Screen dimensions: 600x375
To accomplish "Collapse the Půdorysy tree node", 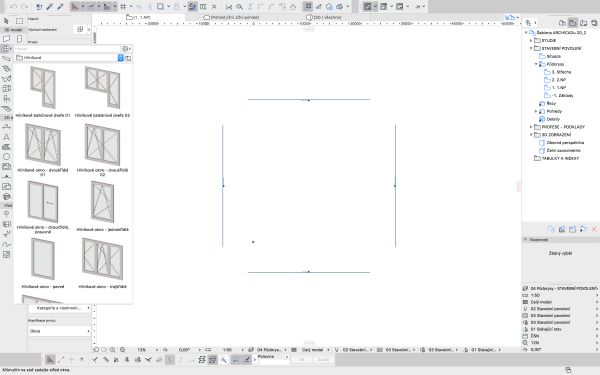I will tap(536, 64).
